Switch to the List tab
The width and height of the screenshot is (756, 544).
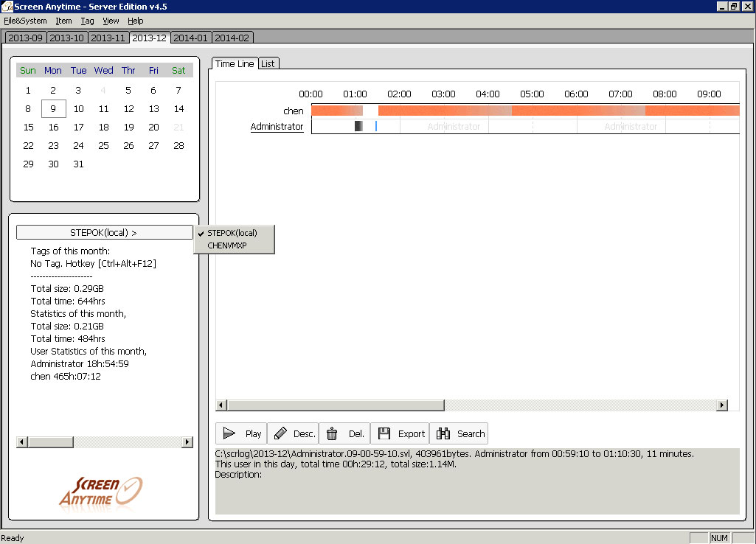pos(268,63)
